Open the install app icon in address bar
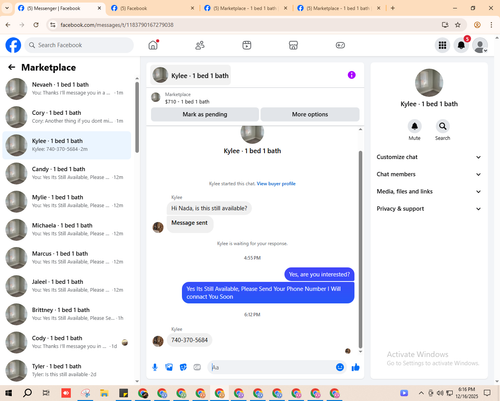 tap(445, 25)
